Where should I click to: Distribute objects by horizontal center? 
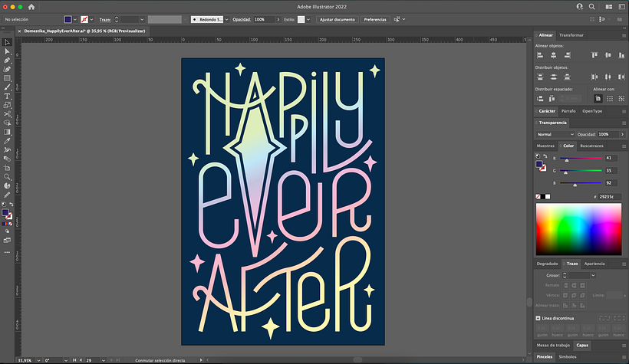pos(608,77)
